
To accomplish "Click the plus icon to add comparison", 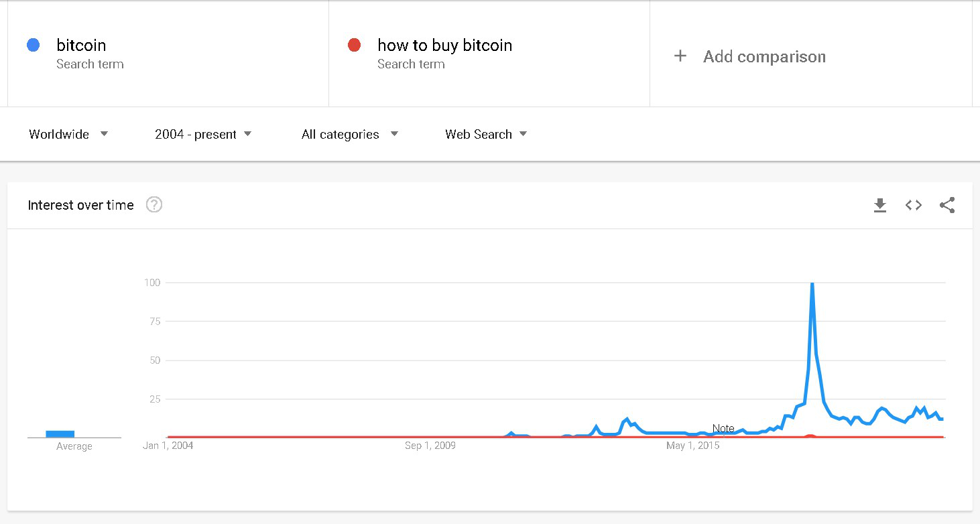I will point(680,56).
